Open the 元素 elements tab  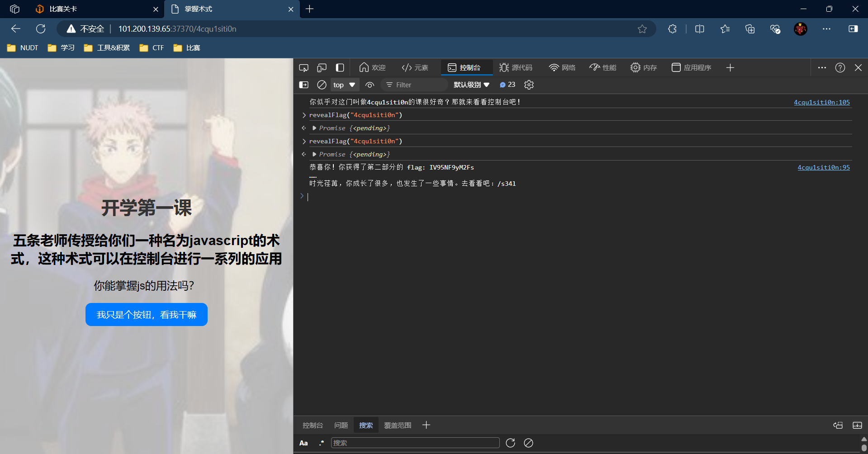point(415,68)
